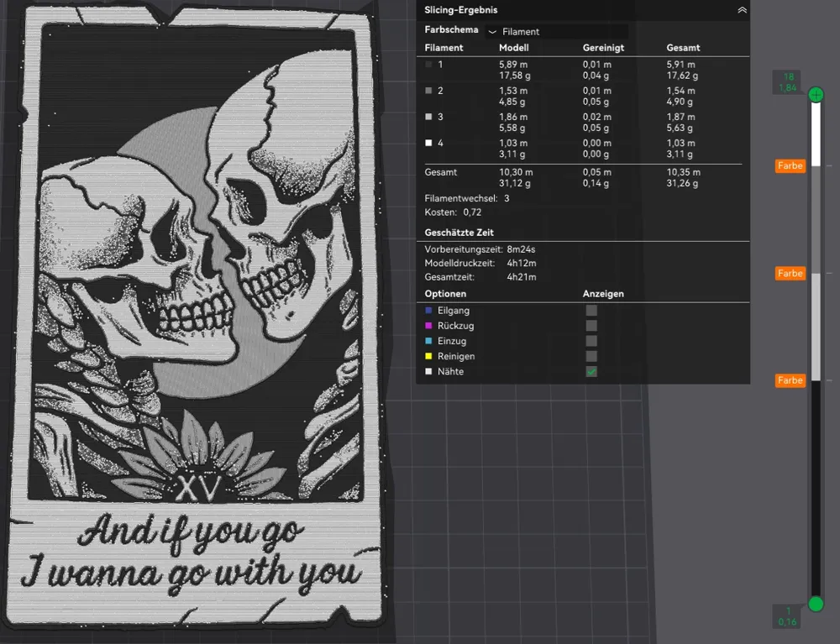The height and width of the screenshot is (644, 840).
Task: Click the white Nähte legend swatch
Action: click(428, 371)
